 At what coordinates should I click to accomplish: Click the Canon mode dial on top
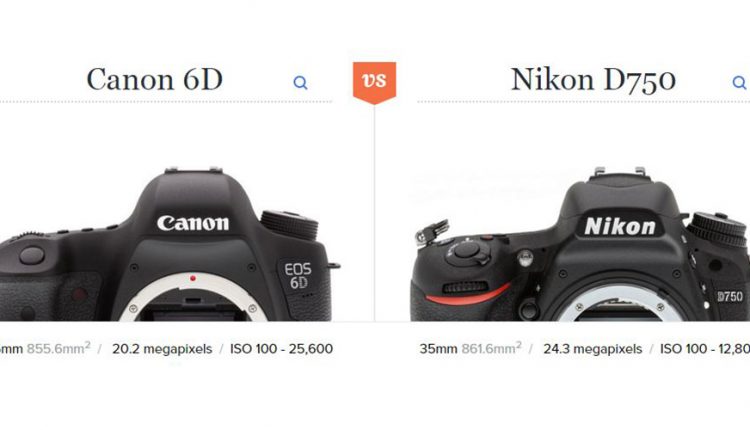(x=289, y=225)
